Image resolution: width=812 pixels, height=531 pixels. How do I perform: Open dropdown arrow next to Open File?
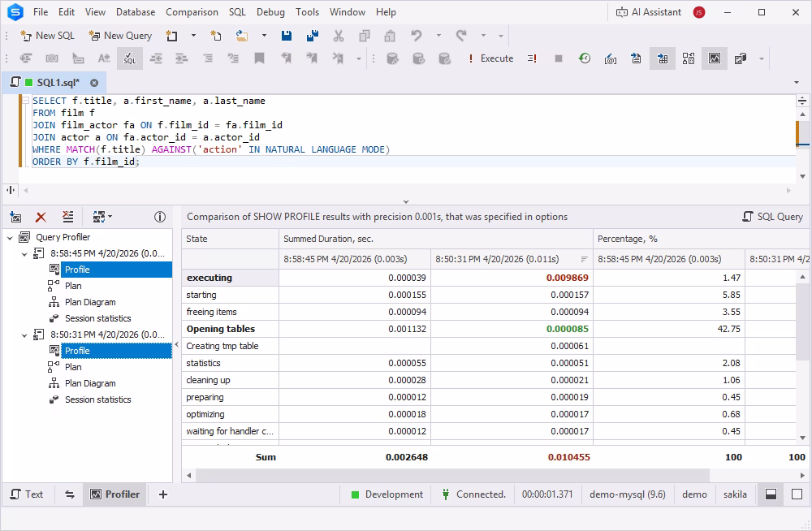click(264, 36)
